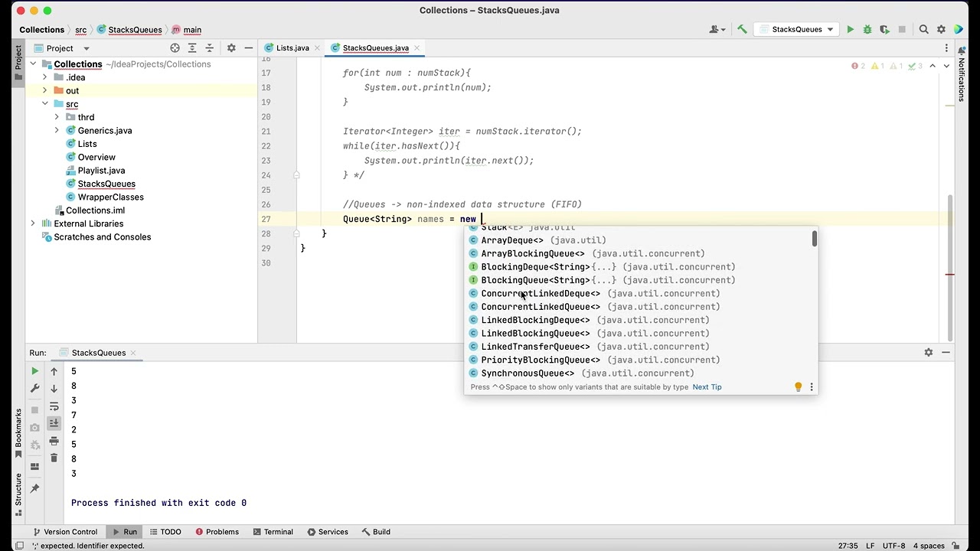Start debugging with the bug icon
This screenshot has height=551, width=980.
(x=867, y=30)
